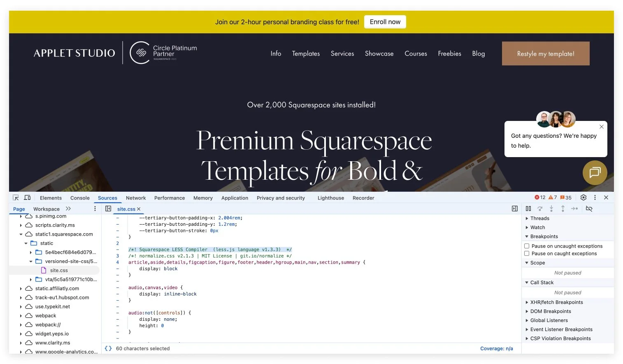
Task: Click the Enroll now button
Action: coord(385,22)
